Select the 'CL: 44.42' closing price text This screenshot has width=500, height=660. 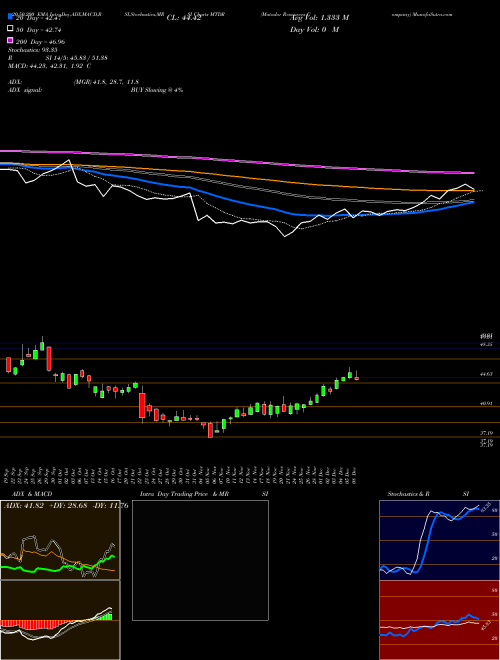click(x=184, y=18)
